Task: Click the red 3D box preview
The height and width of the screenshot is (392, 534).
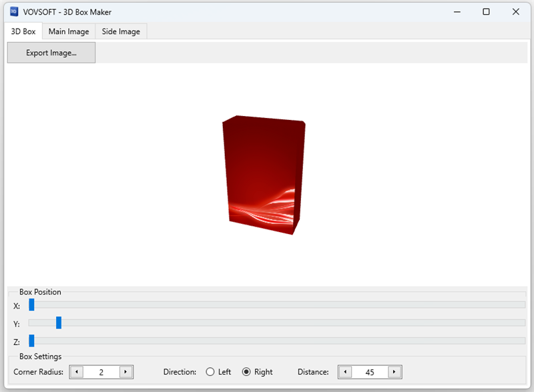Action: tap(264, 175)
